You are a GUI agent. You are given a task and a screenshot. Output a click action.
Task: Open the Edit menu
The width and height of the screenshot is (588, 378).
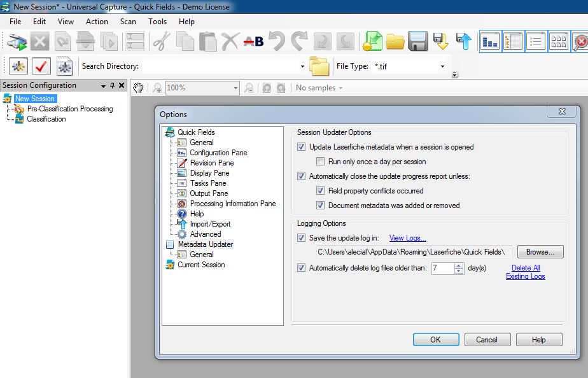tap(39, 22)
